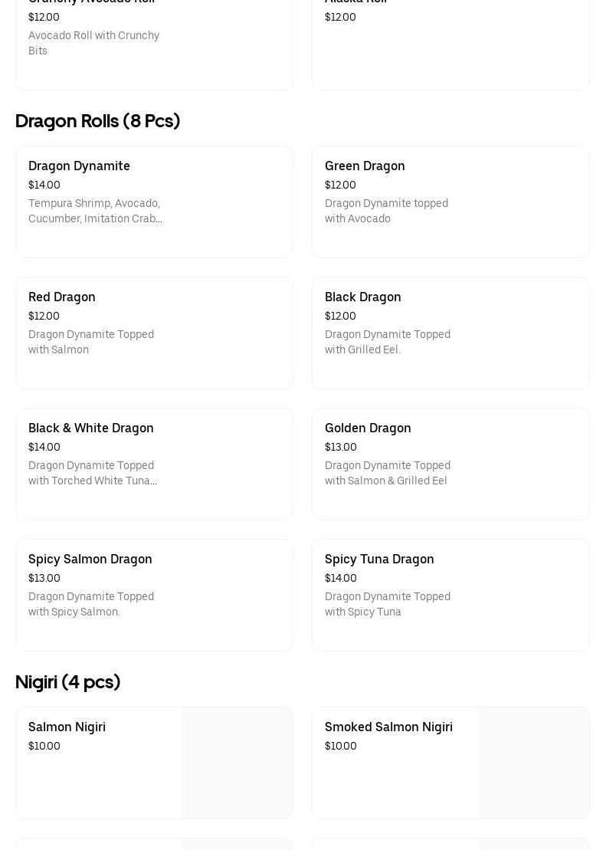Click the Nigiri (4 pcs) section heading

67,682
